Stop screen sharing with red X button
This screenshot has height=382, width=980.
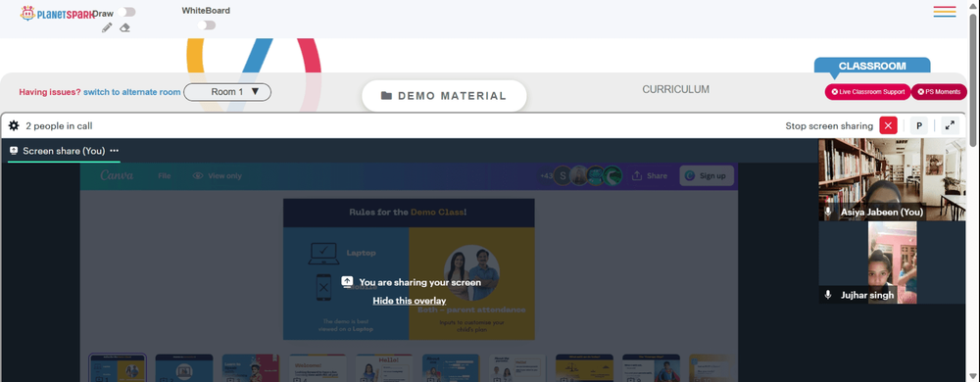[x=888, y=125]
